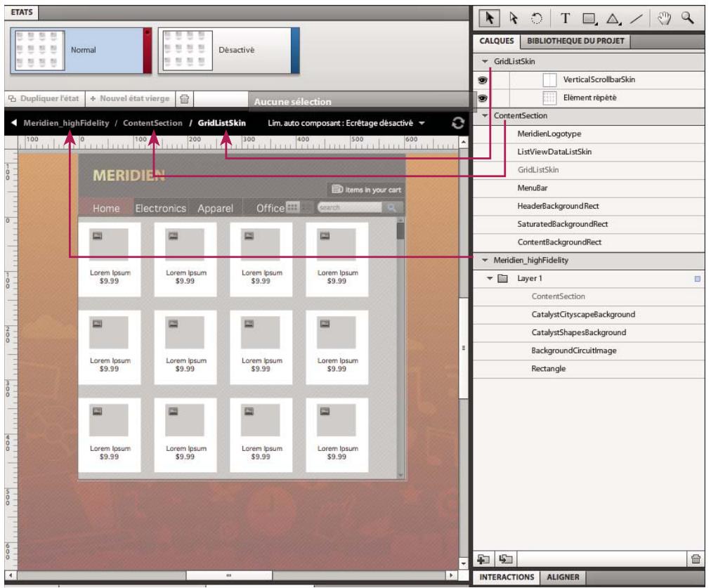Click VerticalScrollbarSkin layer thumbnail icon

point(549,80)
